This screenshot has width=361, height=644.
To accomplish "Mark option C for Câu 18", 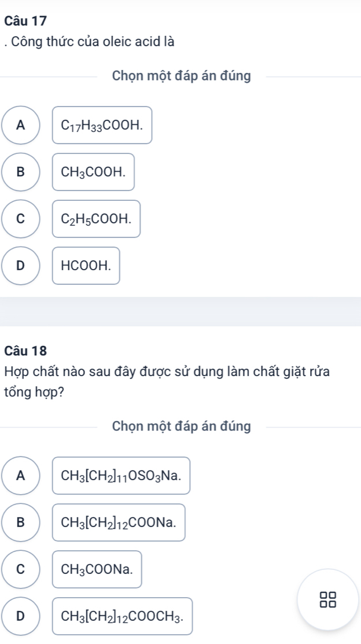I will pos(21,569).
